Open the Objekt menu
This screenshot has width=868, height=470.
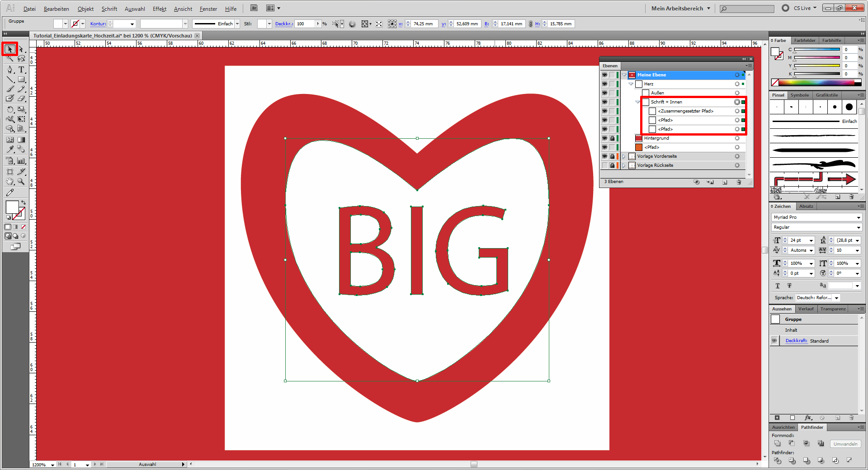click(85, 9)
